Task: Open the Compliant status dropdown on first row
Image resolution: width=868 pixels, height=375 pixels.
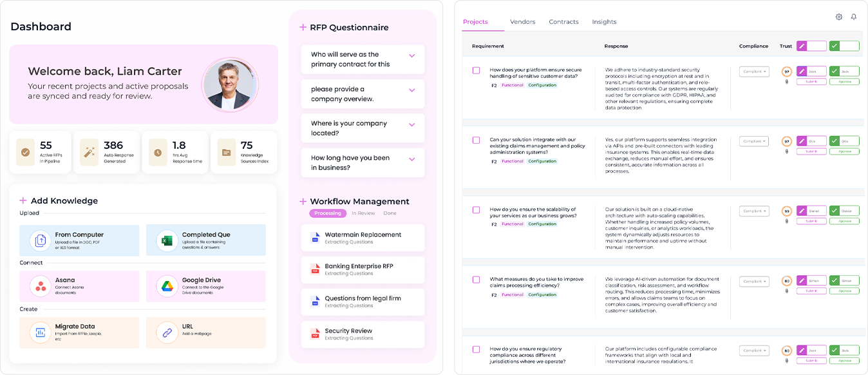Action: 753,71
